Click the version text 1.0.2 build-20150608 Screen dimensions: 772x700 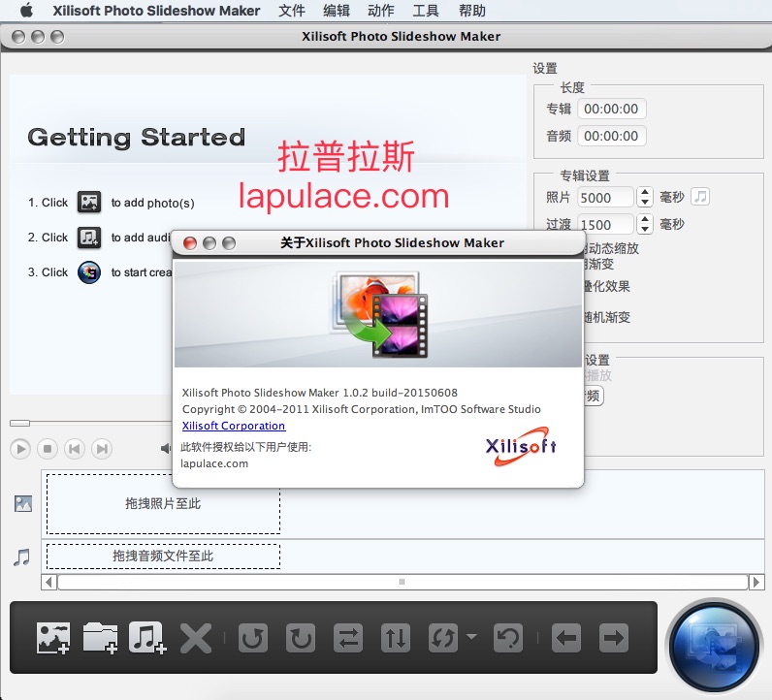click(x=400, y=393)
